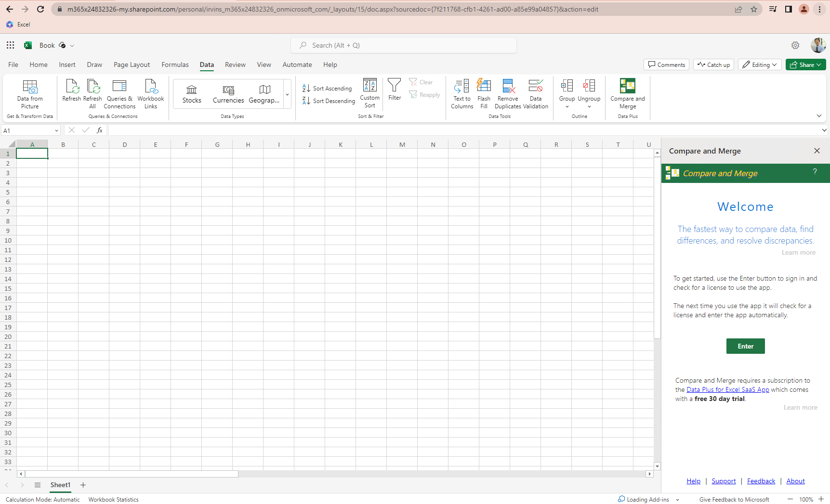Collapse the ribbon with chevron
This screenshot has height=504, width=830.
(x=819, y=116)
